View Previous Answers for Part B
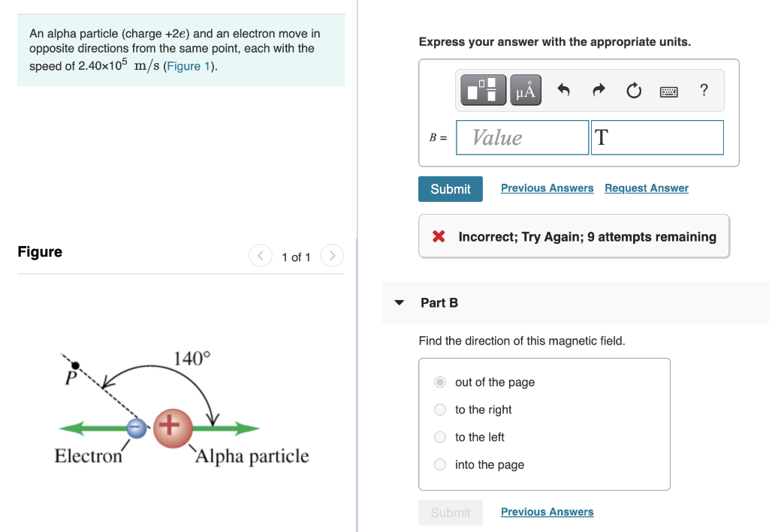This screenshot has height=532, width=769. pyautogui.click(x=547, y=512)
